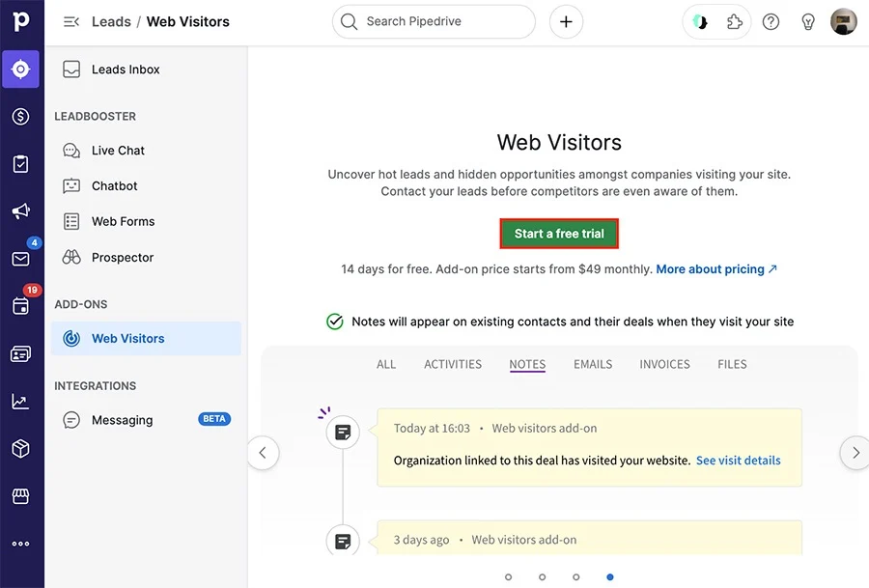Go to fourth active carousel dot
This screenshot has height=588, width=869.
click(609, 577)
